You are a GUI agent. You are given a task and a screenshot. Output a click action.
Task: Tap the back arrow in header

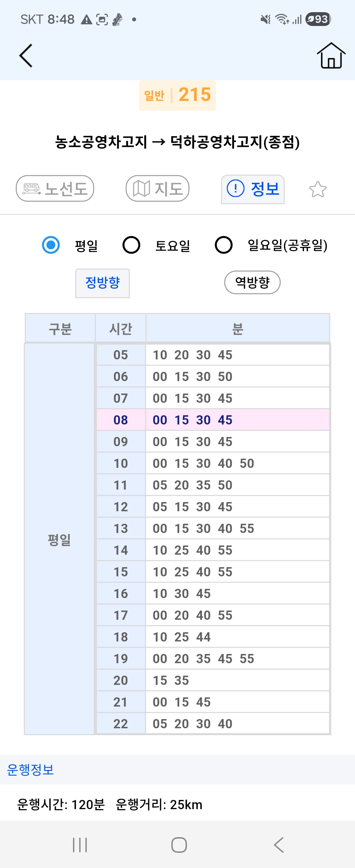(x=26, y=56)
